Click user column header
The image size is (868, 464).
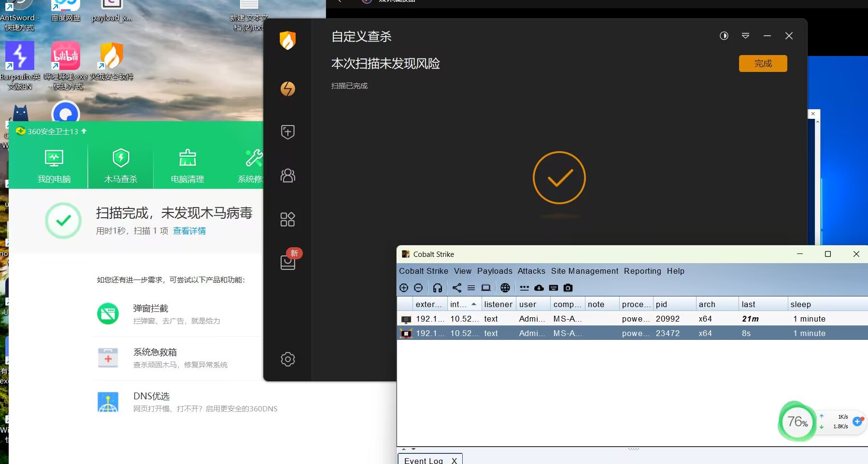[533, 304]
